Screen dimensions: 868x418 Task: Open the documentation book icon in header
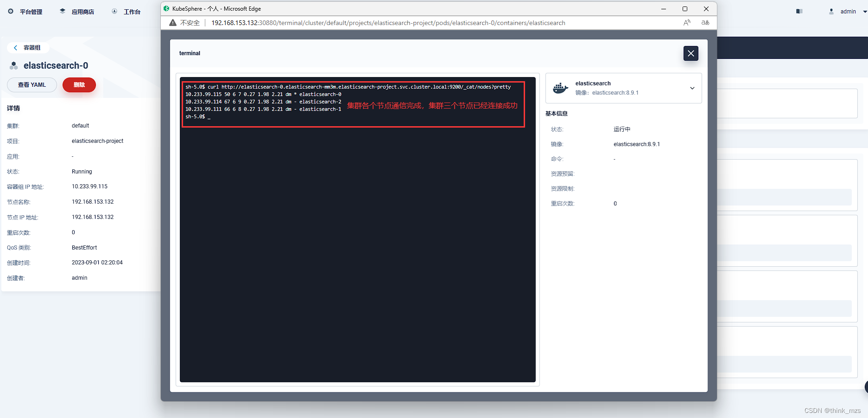click(799, 10)
